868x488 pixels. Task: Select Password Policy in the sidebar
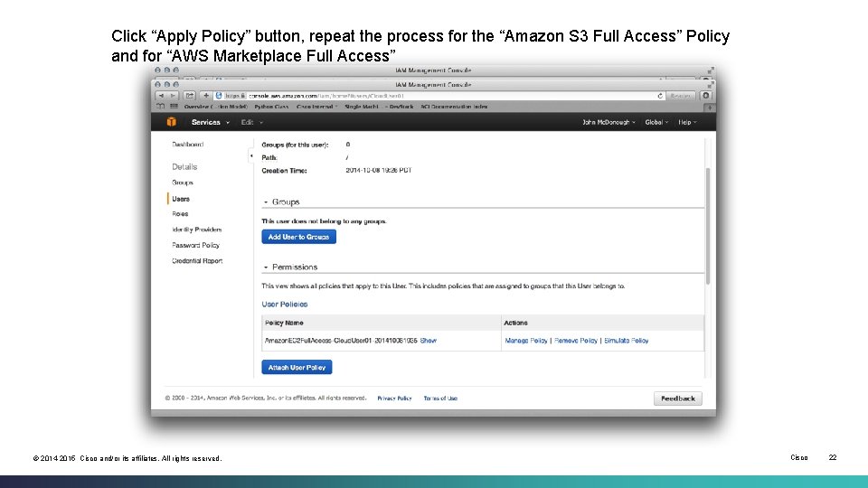[195, 245]
